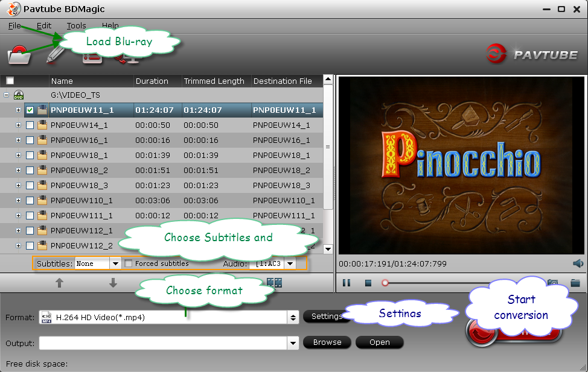The width and height of the screenshot is (588, 372).
Task: Move the selected title up with the arrow
Action: coord(59,283)
